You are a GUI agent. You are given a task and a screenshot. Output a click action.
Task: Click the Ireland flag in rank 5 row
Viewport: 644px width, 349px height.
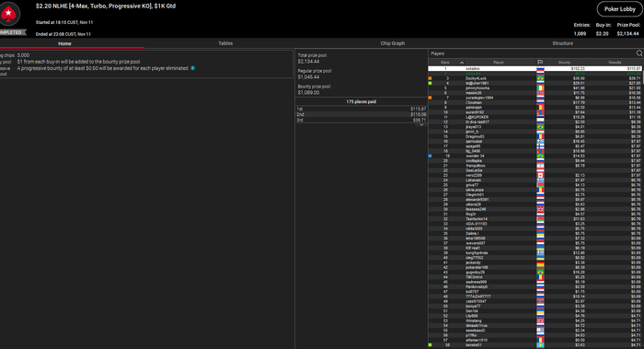pos(540,88)
